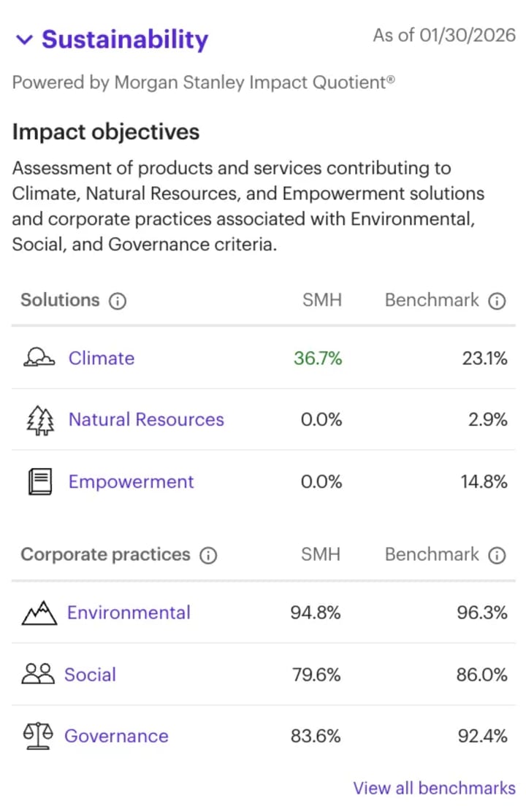Click the Environmental mountain icon

point(39,613)
